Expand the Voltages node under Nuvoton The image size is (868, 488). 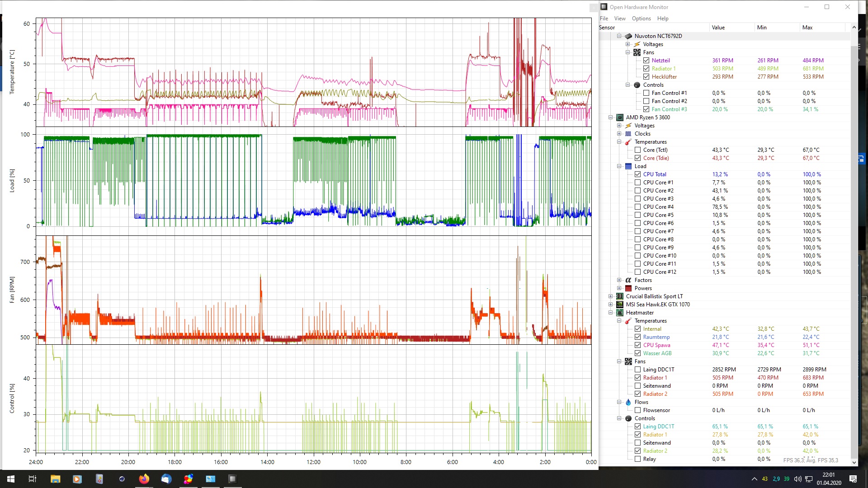pos(627,44)
